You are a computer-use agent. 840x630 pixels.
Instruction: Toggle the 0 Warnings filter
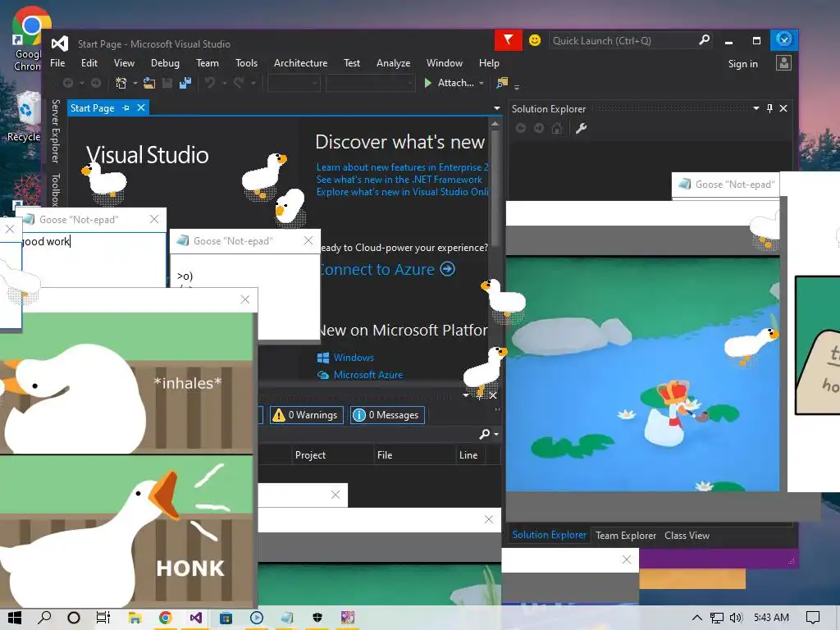pyautogui.click(x=307, y=414)
